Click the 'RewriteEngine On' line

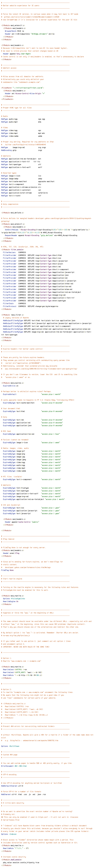10,601
